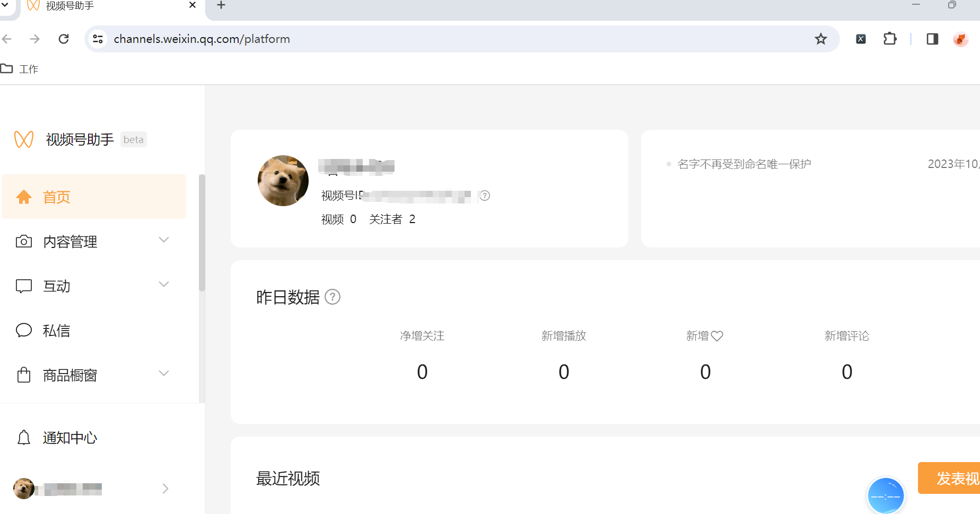Click the 视频号助手 butterfly logo
This screenshot has width=980, height=514.
point(24,139)
